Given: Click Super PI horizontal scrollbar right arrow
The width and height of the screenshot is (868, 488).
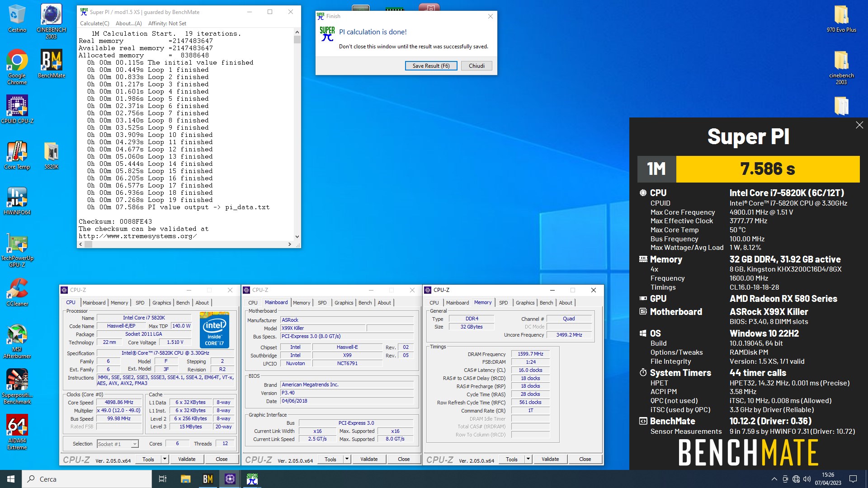Looking at the screenshot, I should click(x=290, y=244).
